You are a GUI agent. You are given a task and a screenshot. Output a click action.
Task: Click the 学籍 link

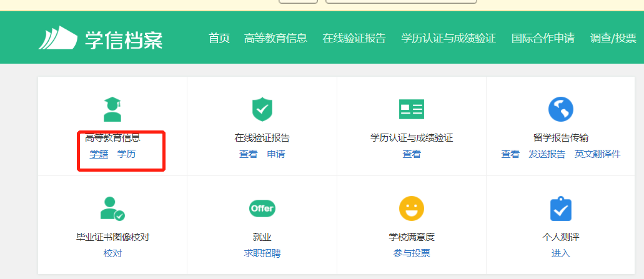point(99,154)
